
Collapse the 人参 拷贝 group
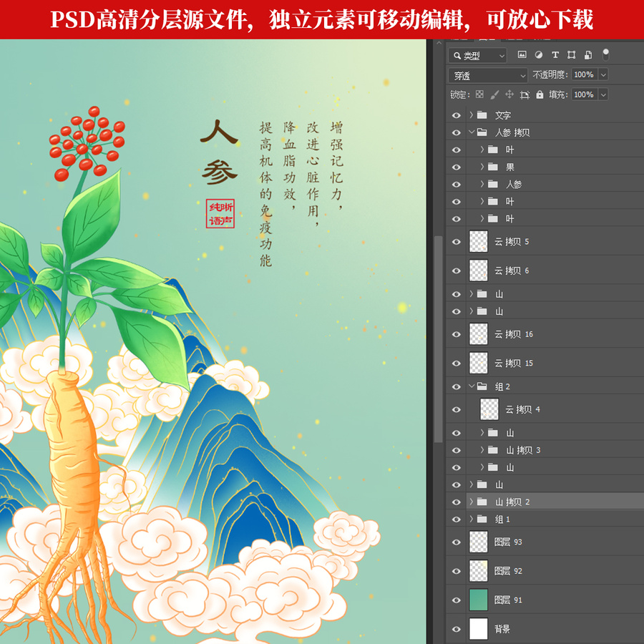click(x=472, y=132)
